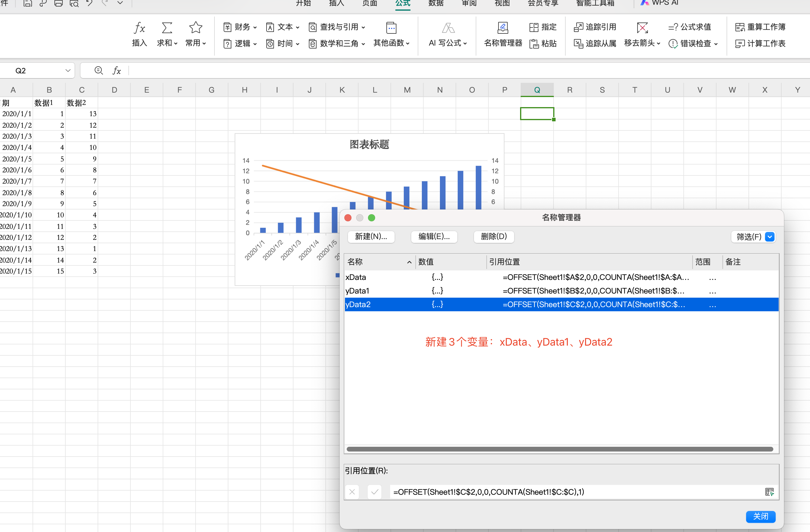Click the 追踪引用 trace precedents icon
This screenshot has height=532, width=810.
point(578,27)
